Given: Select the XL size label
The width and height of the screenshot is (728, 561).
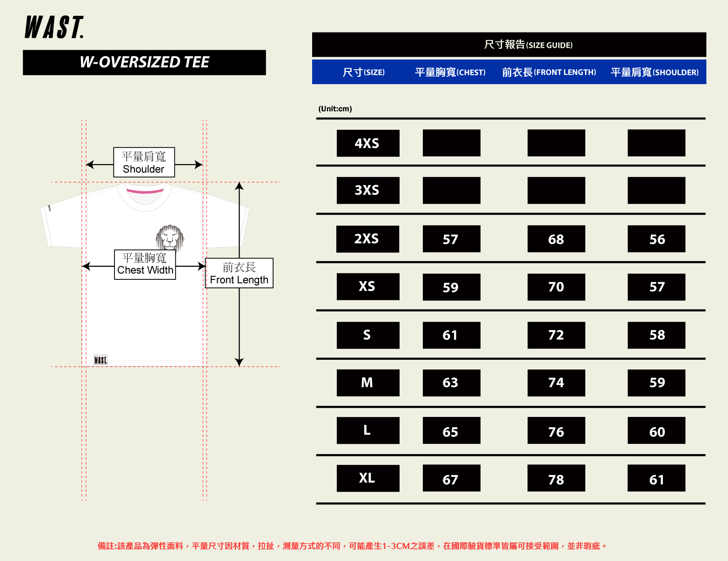Looking at the screenshot, I should [x=367, y=478].
